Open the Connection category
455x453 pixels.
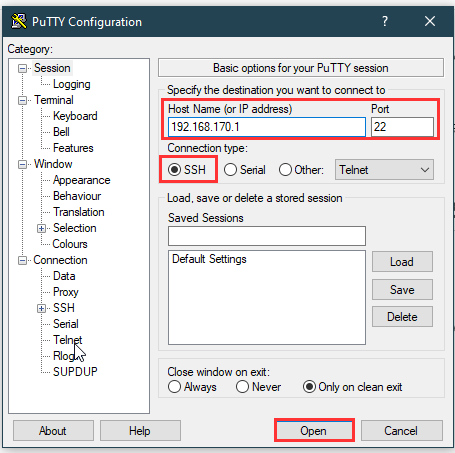click(x=60, y=260)
